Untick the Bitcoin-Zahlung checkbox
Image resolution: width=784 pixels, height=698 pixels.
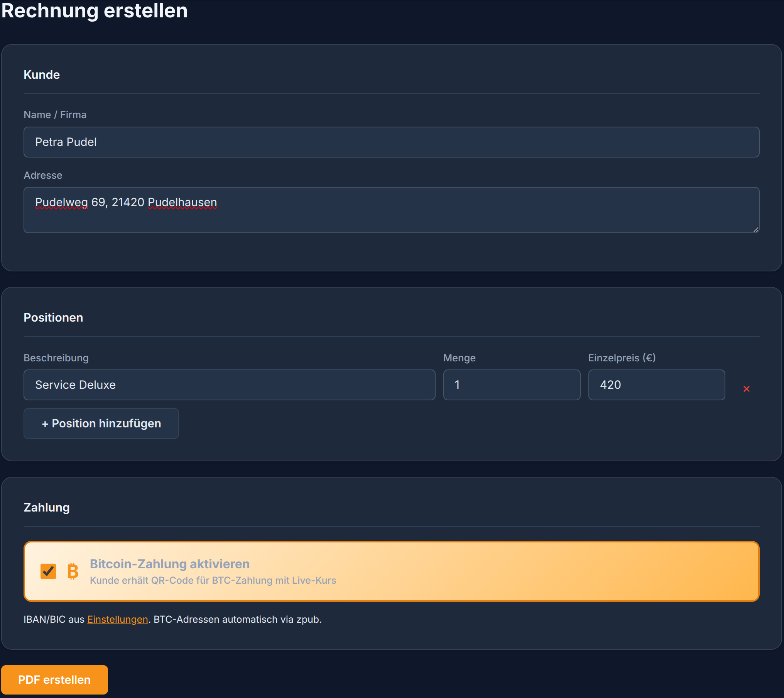point(48,571)
